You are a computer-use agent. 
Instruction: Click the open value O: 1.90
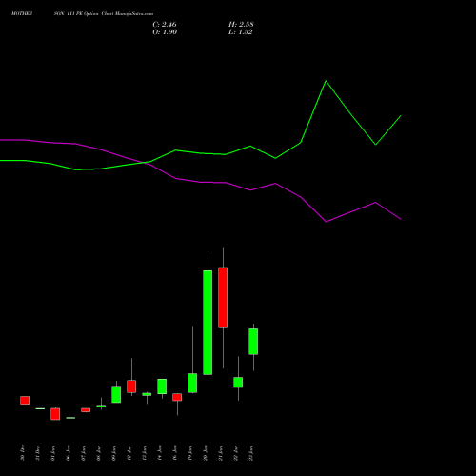pos(165,32)
